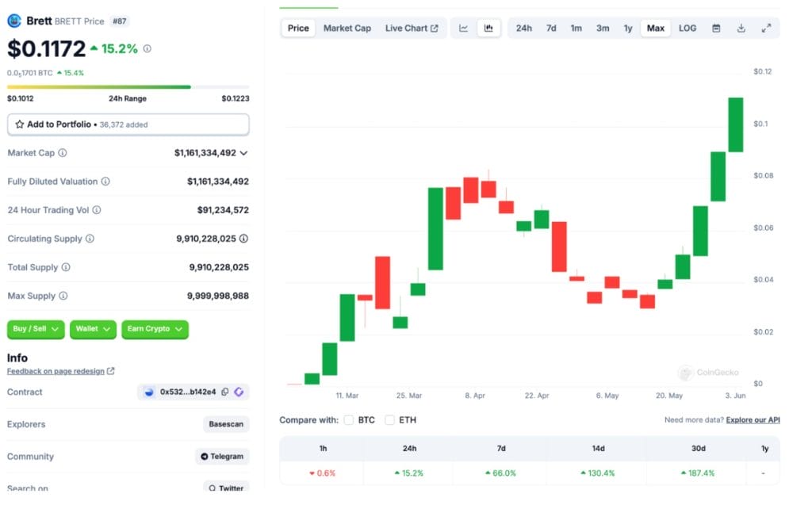Click the 30d 187.4% change value
812x505 pixels.
pos(698,473)
